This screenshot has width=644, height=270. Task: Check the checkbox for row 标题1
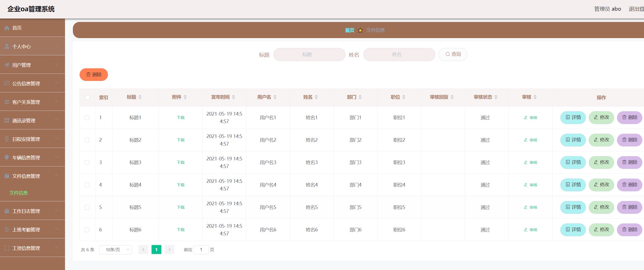pos(87,118)
